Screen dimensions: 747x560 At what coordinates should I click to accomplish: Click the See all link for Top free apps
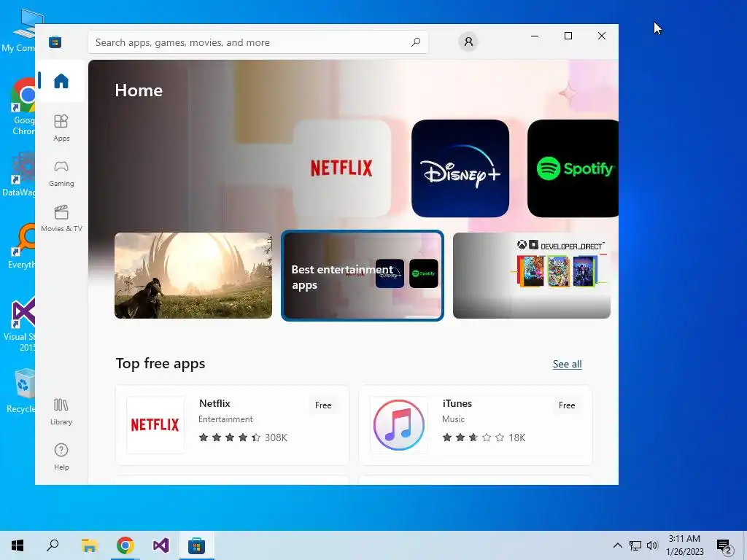pos(567,365)
